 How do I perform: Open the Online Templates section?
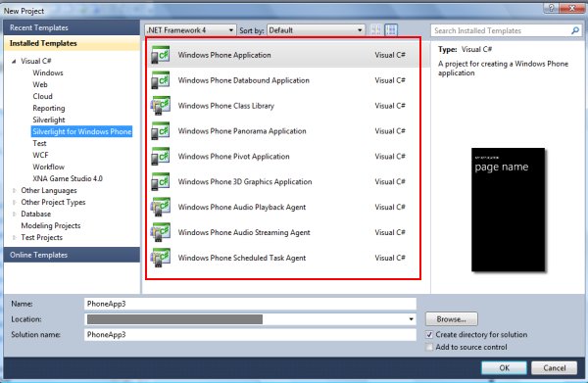[x=72, y=255]
